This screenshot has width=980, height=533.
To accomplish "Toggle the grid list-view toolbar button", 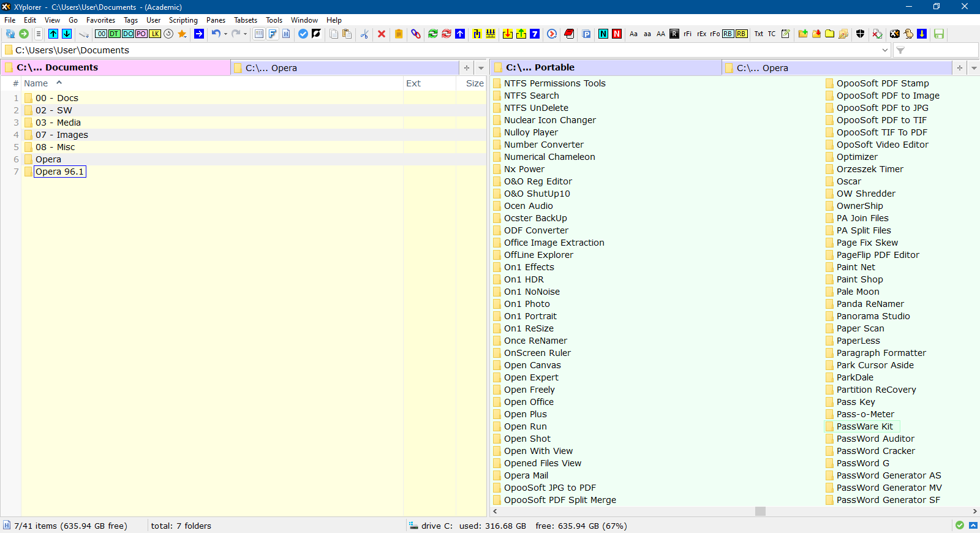I will pyautogui.click(x=259, y=34).
